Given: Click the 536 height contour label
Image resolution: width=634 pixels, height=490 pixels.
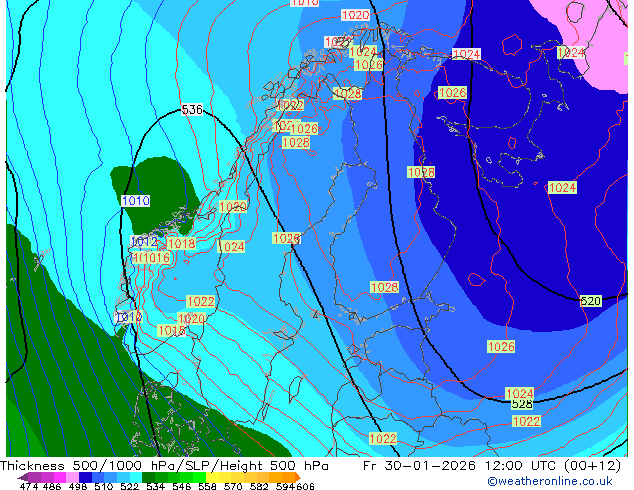Looking at the screenshot, I should [x=192, y=110].
